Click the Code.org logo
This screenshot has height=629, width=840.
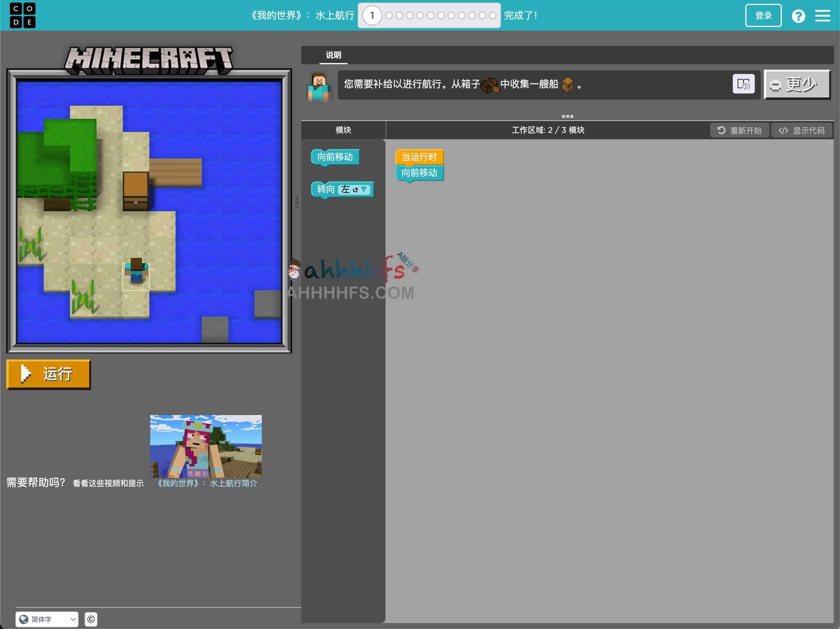point(23,15)
